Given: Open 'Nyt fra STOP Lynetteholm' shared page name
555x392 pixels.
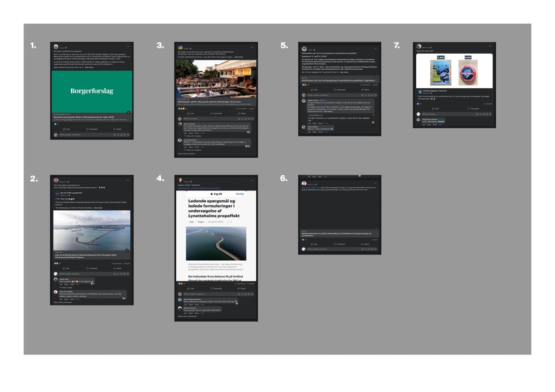Looking at the screenshot, I should [71, 193].
